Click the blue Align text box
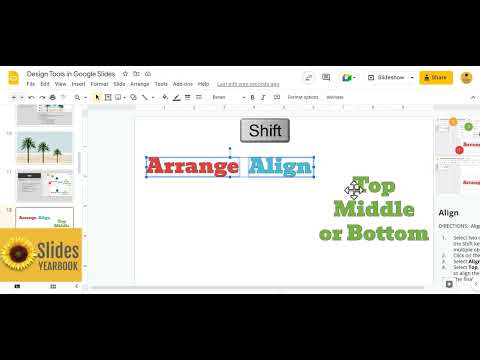Viewport: 480px width, 360px height. (x=281, y=167)
